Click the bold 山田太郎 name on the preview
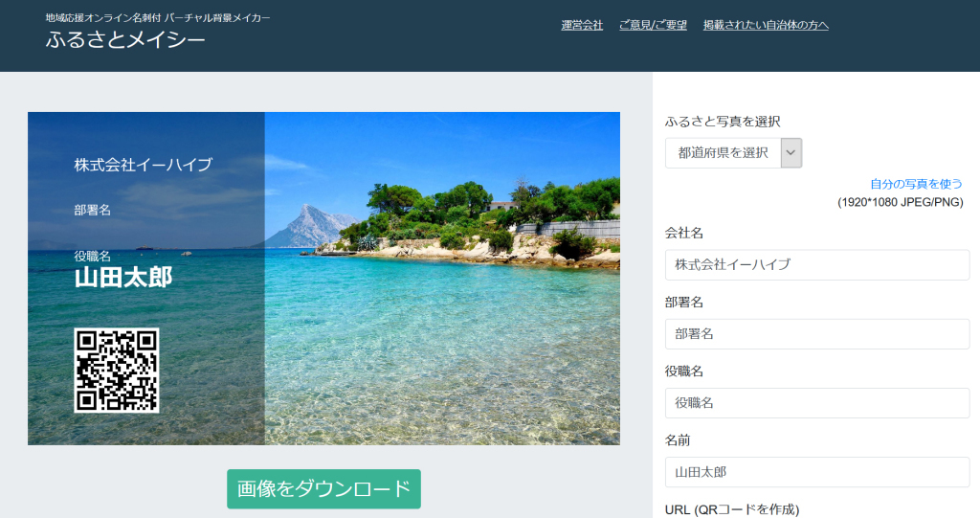 123,278
